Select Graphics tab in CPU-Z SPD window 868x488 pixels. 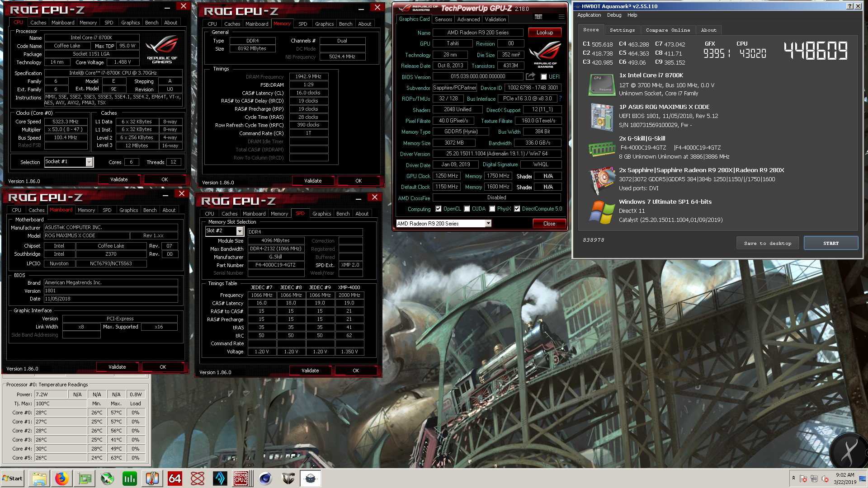(x=321, y=214)
